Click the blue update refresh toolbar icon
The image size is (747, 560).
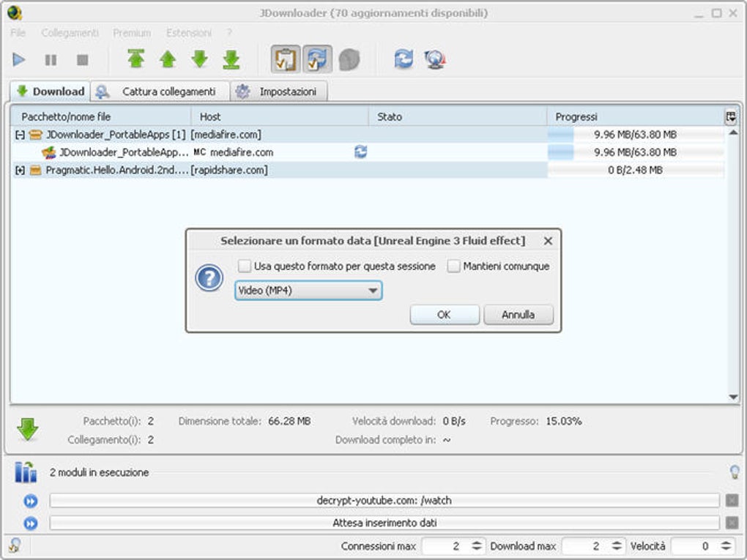tap(404, 59)
